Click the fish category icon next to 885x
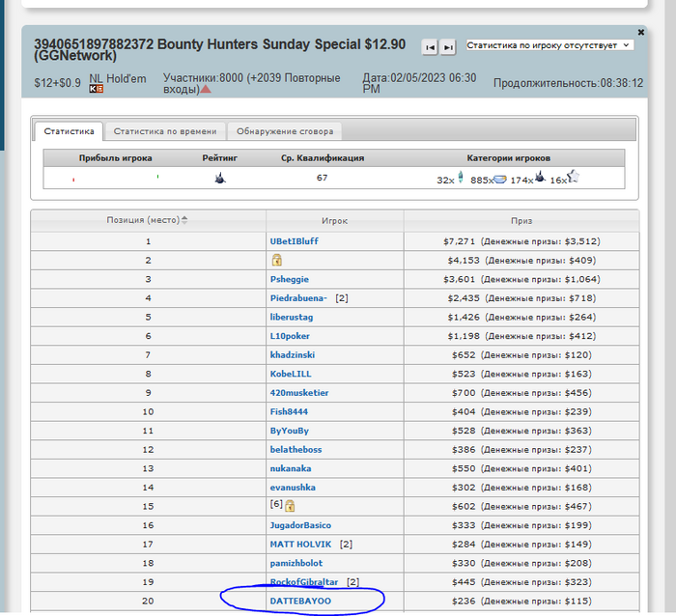Screen dimensions: 676x616 point(500,179)
